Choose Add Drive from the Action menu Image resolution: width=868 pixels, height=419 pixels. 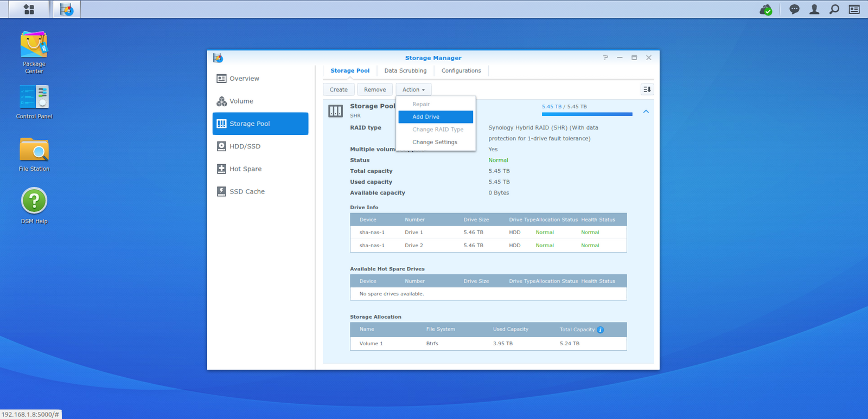click(x=436, y=117)
